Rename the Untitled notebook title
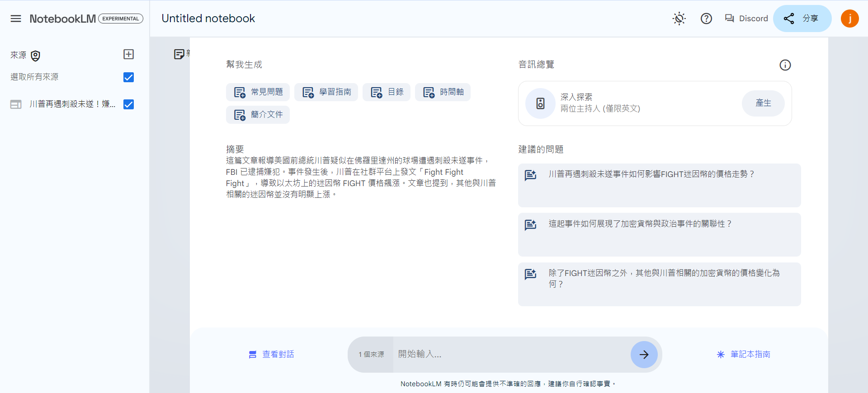The height and width of the screenshot is (393, 868). click(208, 19)
